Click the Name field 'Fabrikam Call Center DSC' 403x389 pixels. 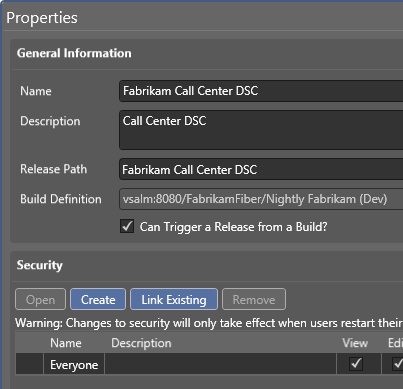(261, 91)
